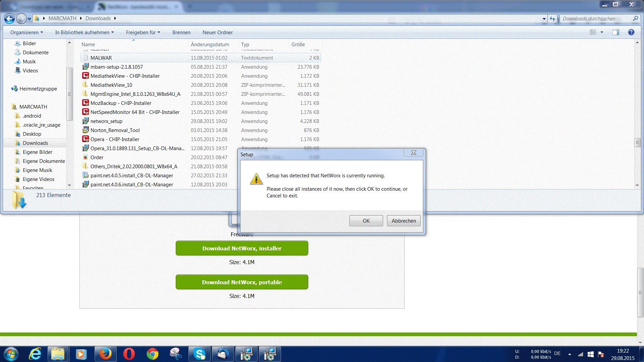The height and width of the screenshot is (362, 644).
Task: Open the Organisieren menu
Action: 26,33
